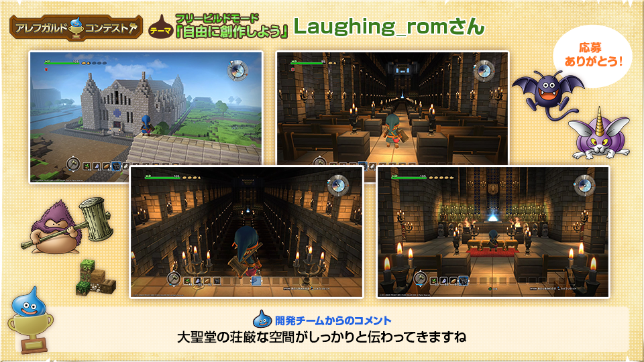This screenshot has width=644, height=362.
Task: Click HP bar in cathedral exterior screenshot
Action: click(x=62, y=62)
